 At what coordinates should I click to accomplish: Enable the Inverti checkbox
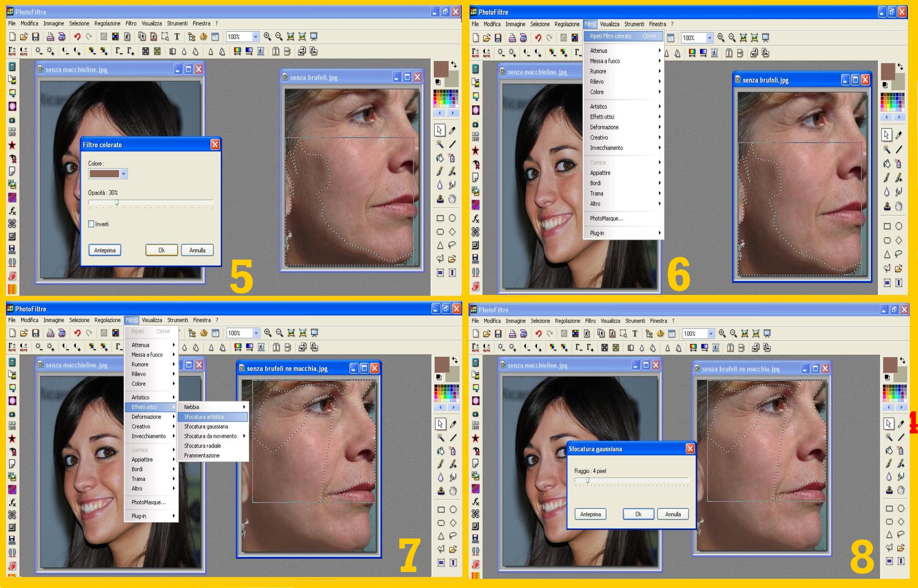pyautogui.click(x=91, y=224)
